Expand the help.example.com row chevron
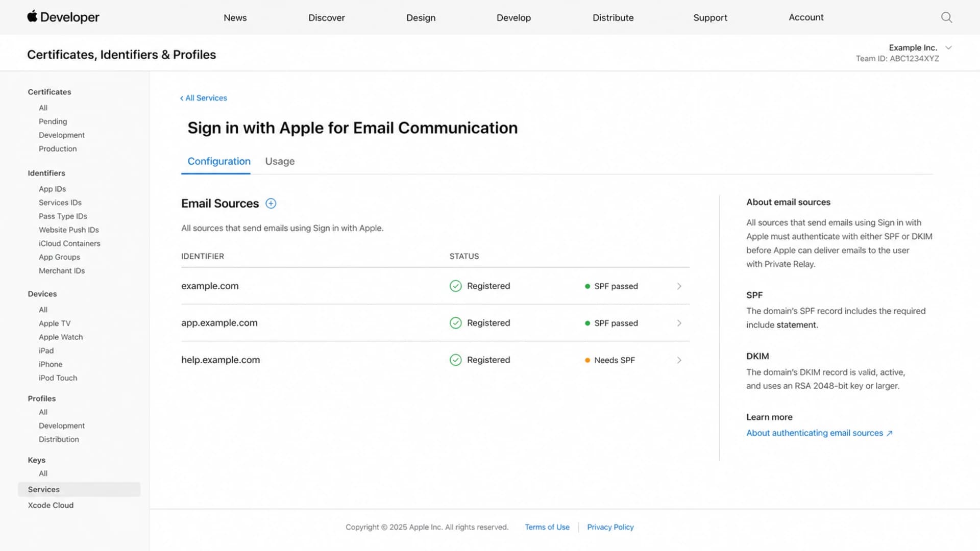Viewport: 980px width, 551px height. pos(679,360)
